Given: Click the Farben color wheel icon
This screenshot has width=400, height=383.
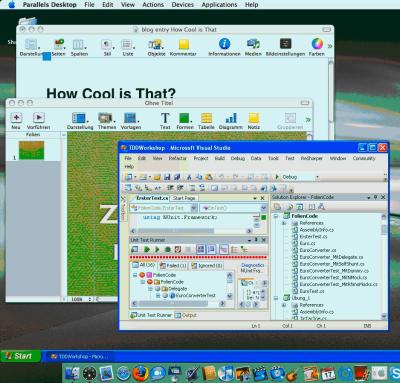Looking at the screenshot, I should coord(317,44).
